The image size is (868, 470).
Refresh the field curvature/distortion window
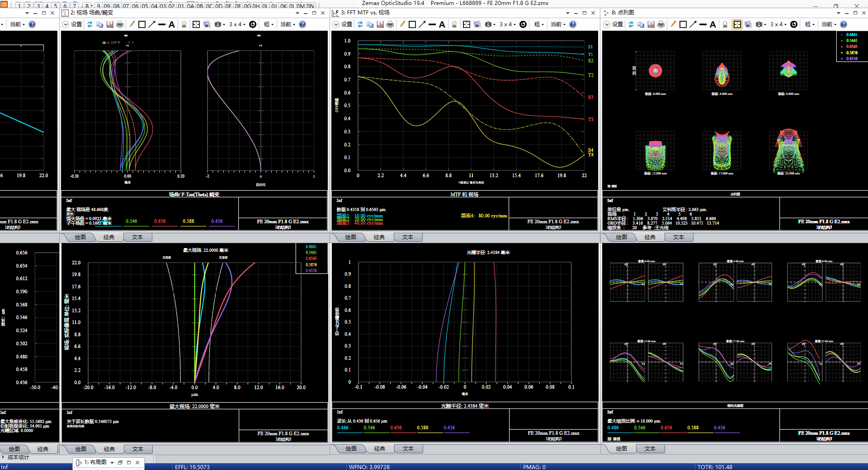tap(90, 24)
